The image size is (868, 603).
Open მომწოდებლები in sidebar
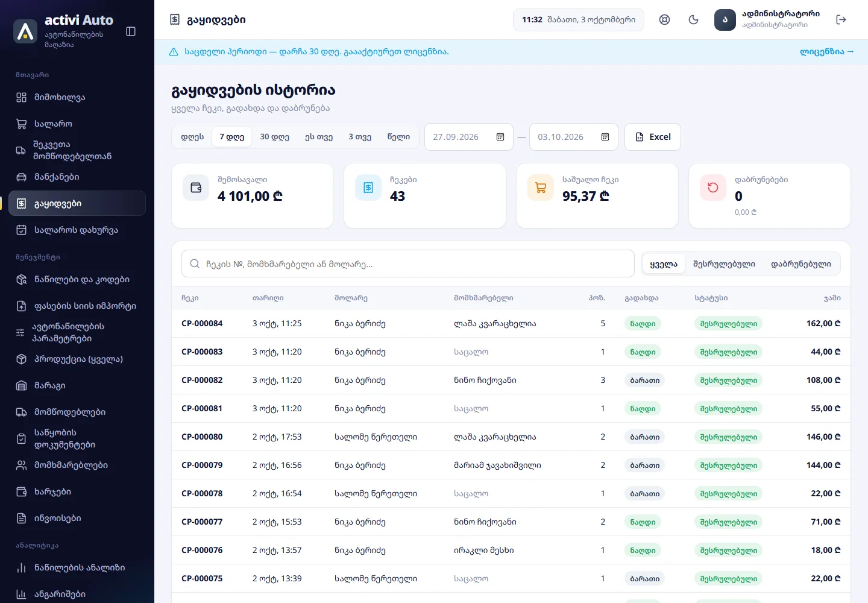tap(77, 412)
